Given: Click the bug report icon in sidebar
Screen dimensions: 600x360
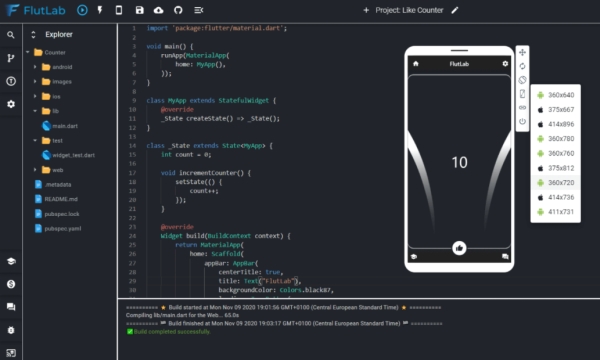Looking at the screenshot, I should point(11,330).
